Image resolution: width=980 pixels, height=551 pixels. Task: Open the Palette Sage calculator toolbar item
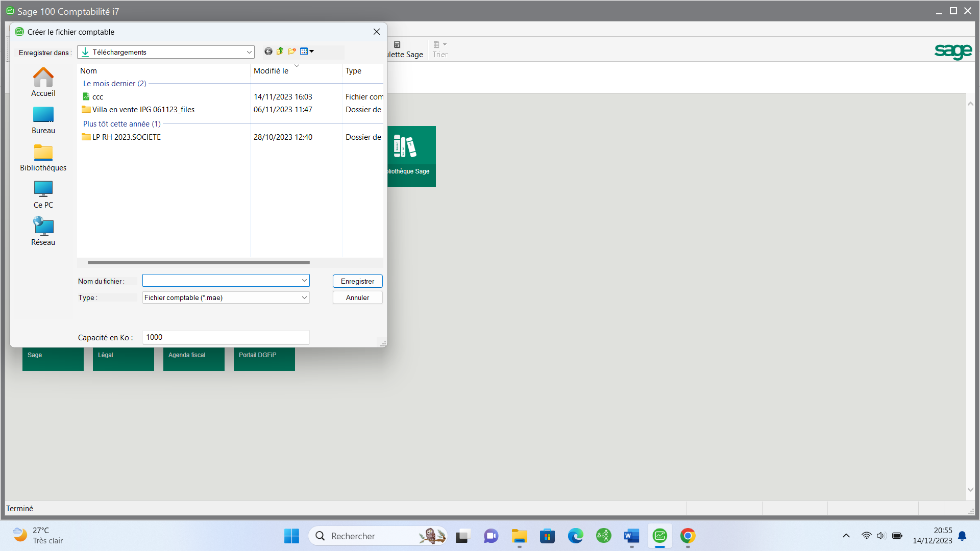point(405,49)
